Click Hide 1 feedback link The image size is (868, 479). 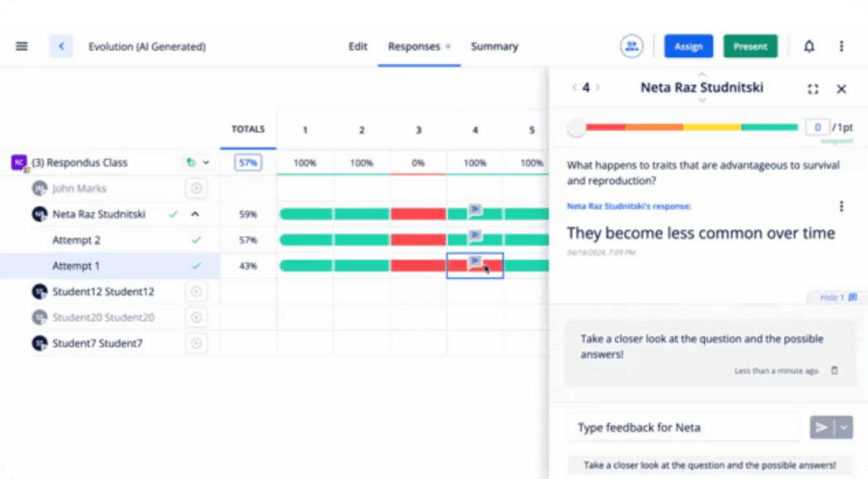click(x=838, y=298)
